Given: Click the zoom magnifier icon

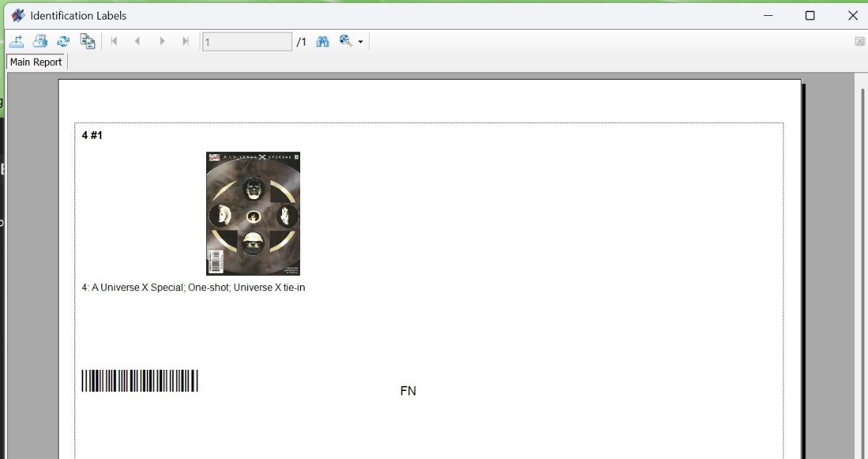Looking at the screenshot, I should [x=346, y=41].
